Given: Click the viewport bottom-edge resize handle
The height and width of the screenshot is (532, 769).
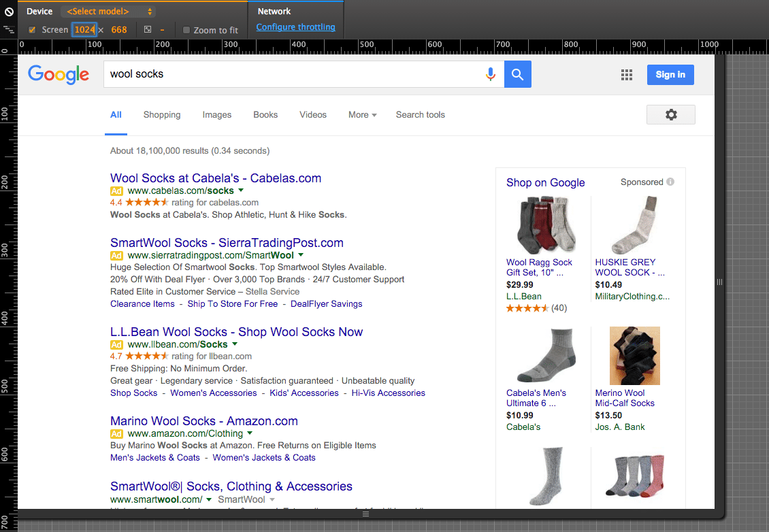Looking at the screenshot, I should [x=365, y=514].
